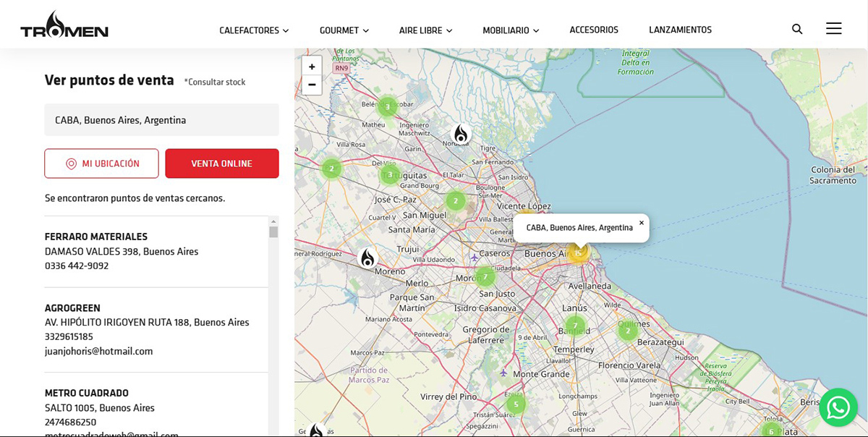868x437 pixels.
Task: Click the Consultar stock note
Action: pos(215,82)
